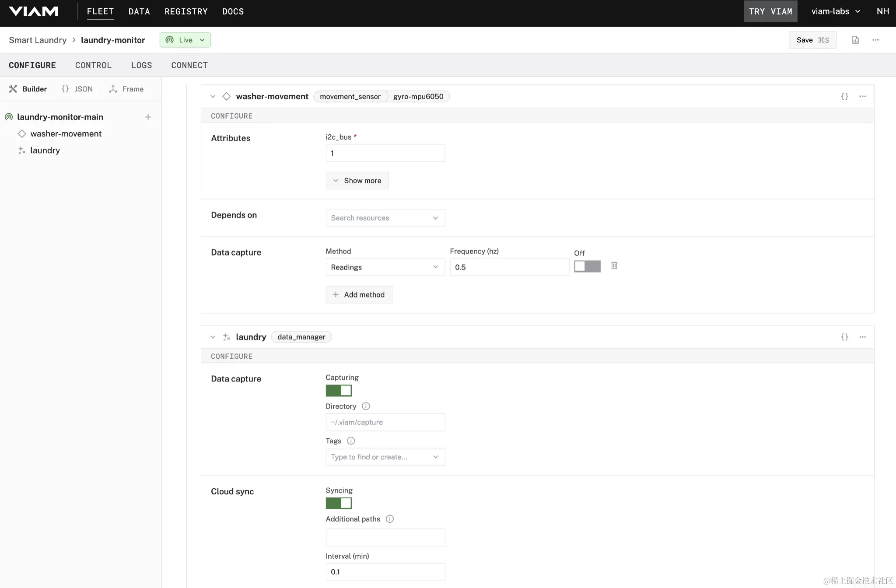Open the Method Readings dropdown

pyautogui.click(x=385, y=267)
